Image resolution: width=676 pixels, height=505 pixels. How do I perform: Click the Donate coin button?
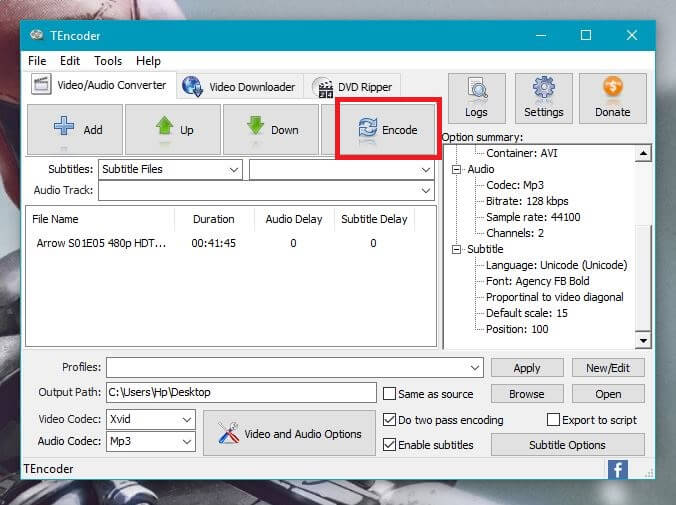pos(613,98)
